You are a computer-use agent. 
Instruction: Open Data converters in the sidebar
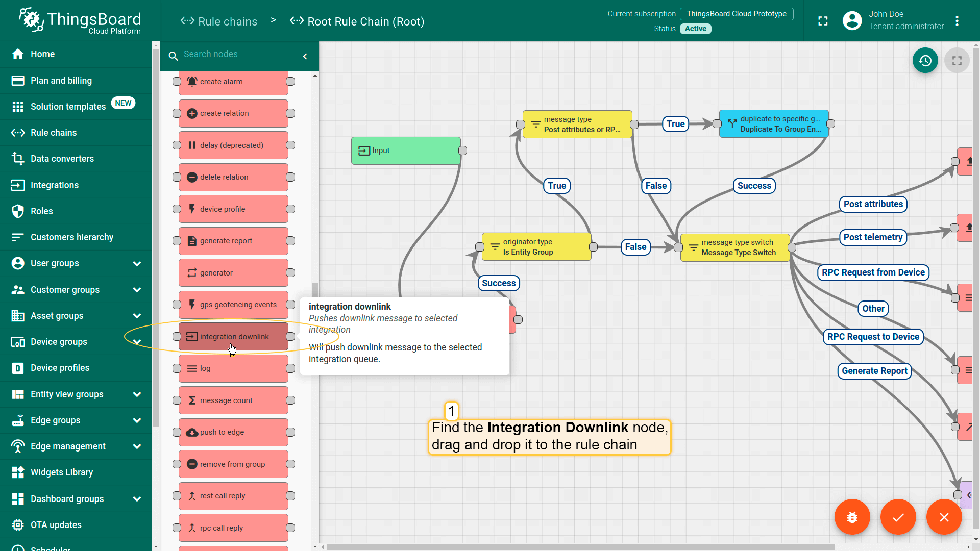[x=62, y=159]
